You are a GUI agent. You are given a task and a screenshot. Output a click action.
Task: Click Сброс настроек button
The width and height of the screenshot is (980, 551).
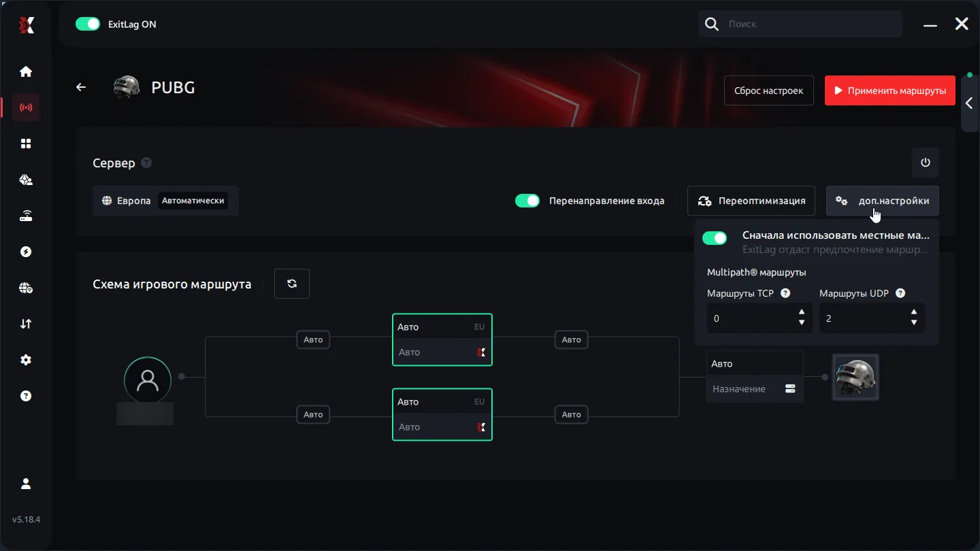(x=769, y=90)
